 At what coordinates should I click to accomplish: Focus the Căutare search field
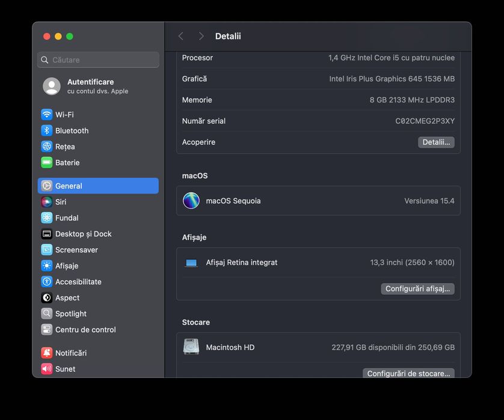click(x=98, y=60)
